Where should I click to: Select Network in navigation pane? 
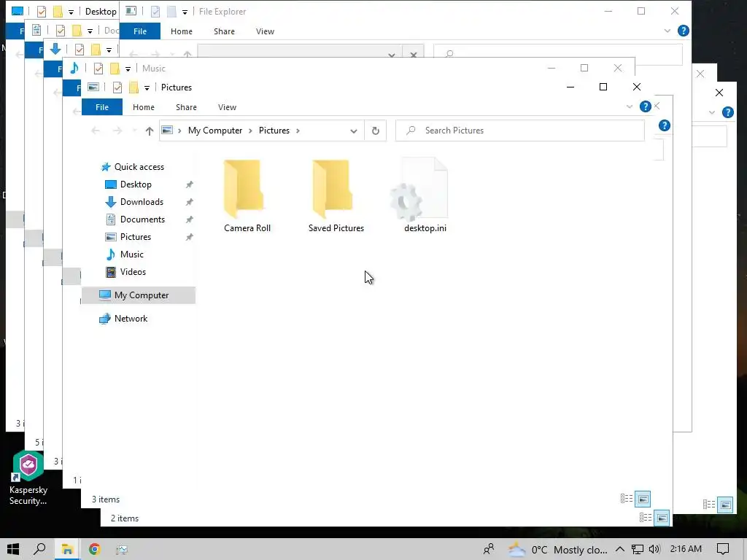tap(131, 319)
